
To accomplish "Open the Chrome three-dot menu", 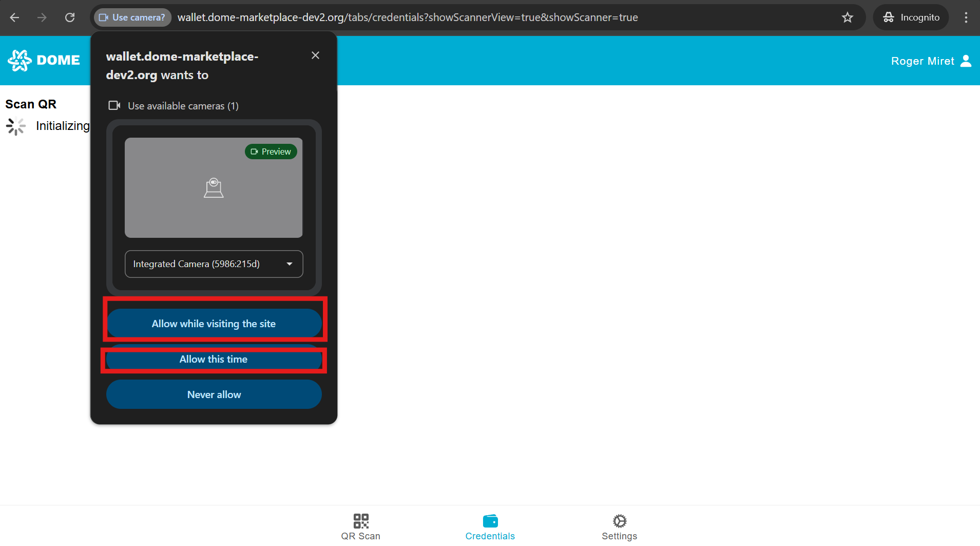I will click(x=966, y=17).
